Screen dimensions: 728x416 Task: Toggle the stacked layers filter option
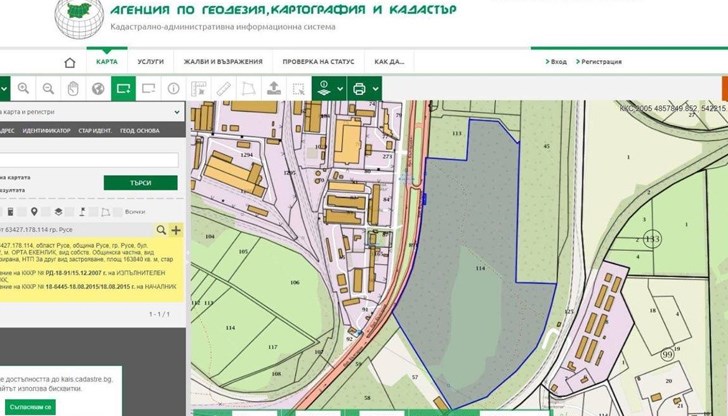(58, 212)
